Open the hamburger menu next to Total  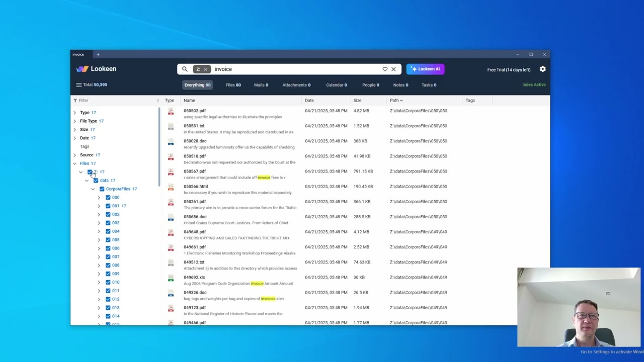(78, 84)
